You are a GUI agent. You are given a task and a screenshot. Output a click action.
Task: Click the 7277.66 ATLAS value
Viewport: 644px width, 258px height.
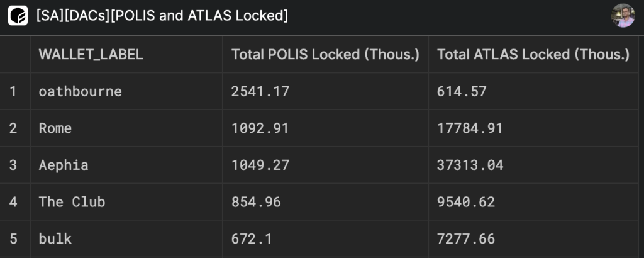(466, 239)
